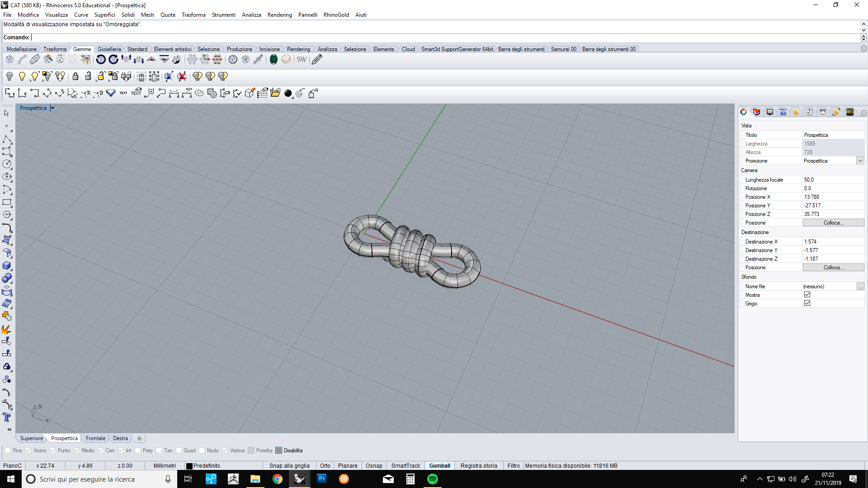Screen dimensions: 868x488
Task: Open the Prospettica viewport dropdown
Action: click(x=52, y=108)
